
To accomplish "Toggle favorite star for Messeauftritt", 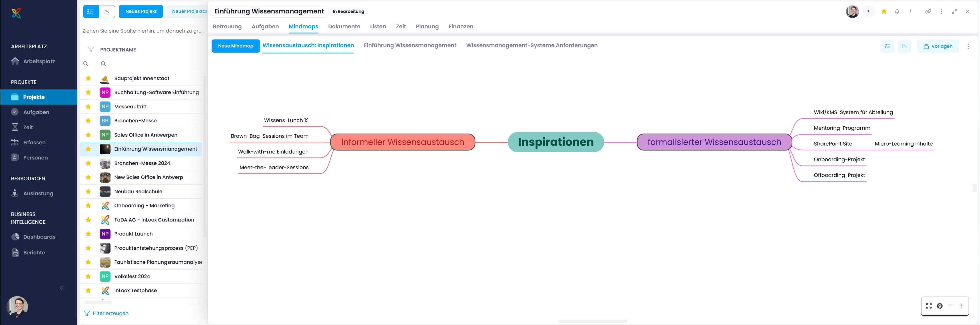I will pyautogui.click(x=88, y=106).
